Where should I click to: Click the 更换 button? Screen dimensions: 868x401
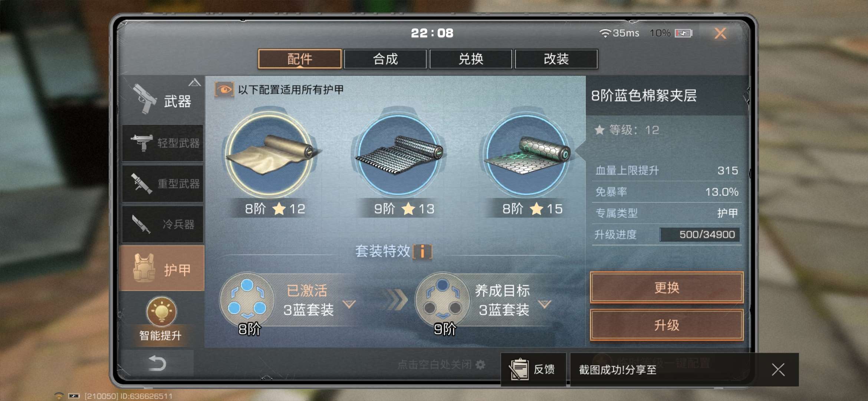coord(667,287)
